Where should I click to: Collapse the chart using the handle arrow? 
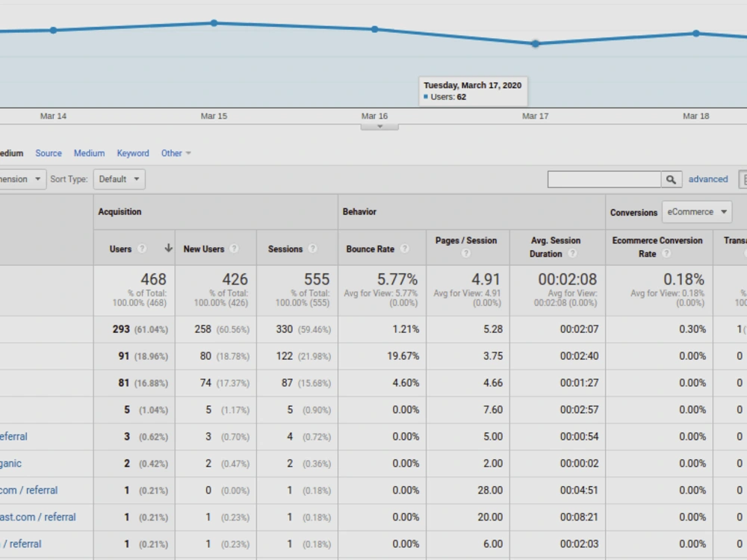(x=379, y=127)
